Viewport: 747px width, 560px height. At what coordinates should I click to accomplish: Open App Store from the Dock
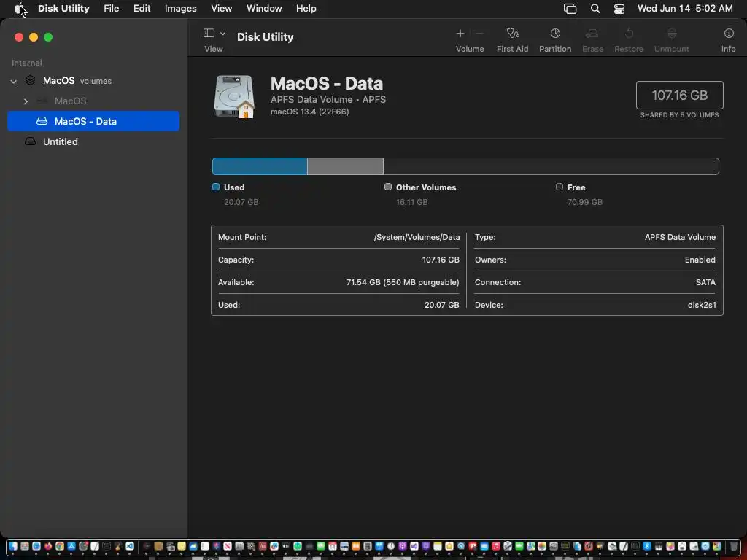coord(71,546)
